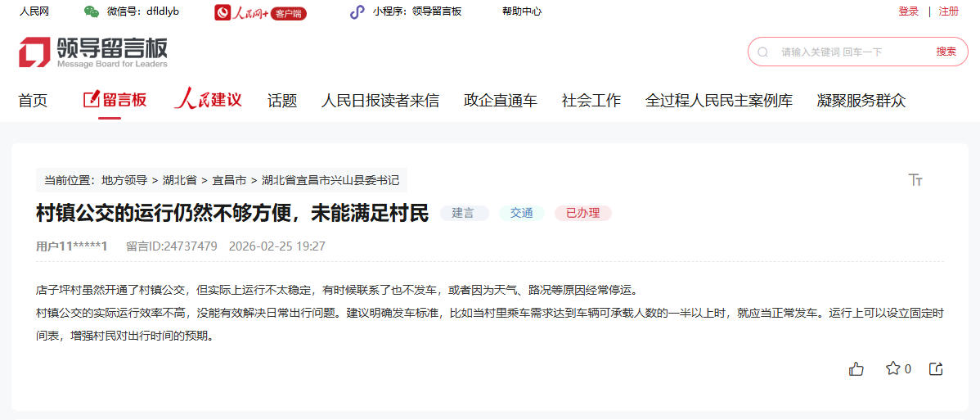This screenshot has height=420, width=980.
Task: Adjust font size with the Tт icon
Action: 915,180
